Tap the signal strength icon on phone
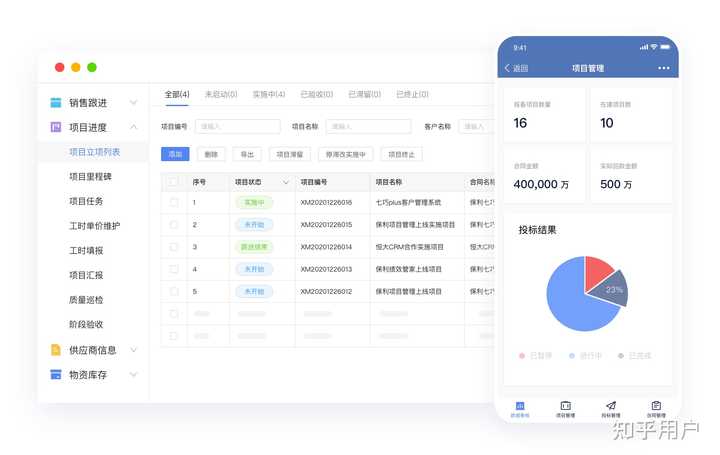 [x=644, y=47]
